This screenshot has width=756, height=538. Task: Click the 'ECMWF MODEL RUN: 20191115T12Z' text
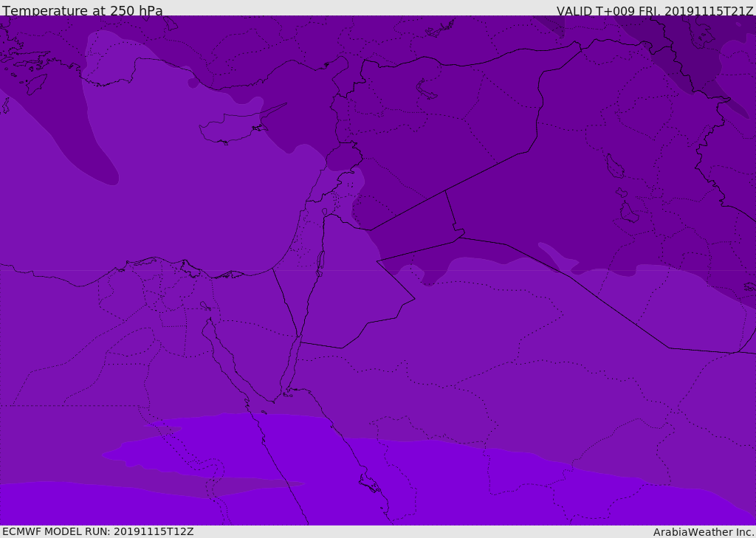click(x=98, y=531)
